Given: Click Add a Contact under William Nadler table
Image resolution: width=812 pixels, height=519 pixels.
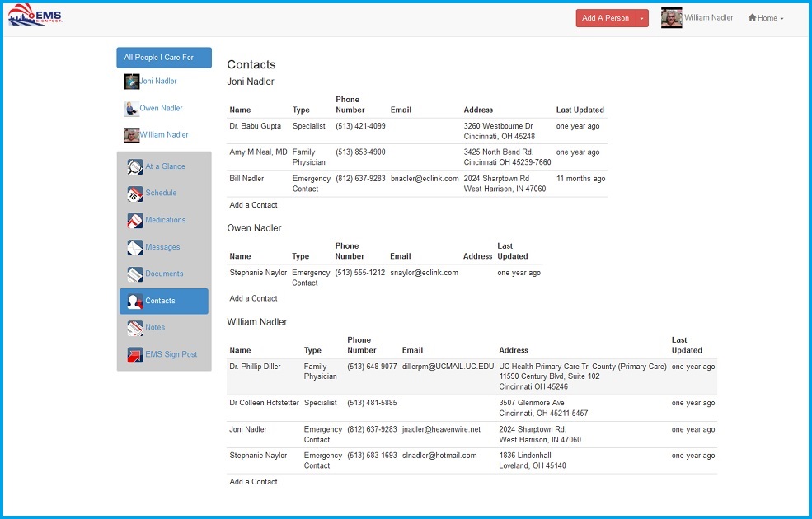Looking at the screenshot, I should click(253, 482).
